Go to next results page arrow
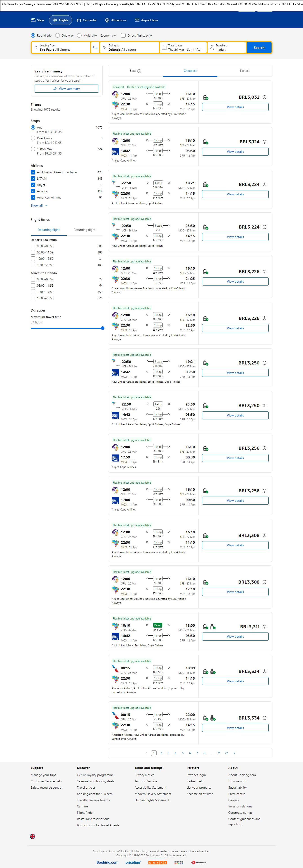 (x=234, y=753)
